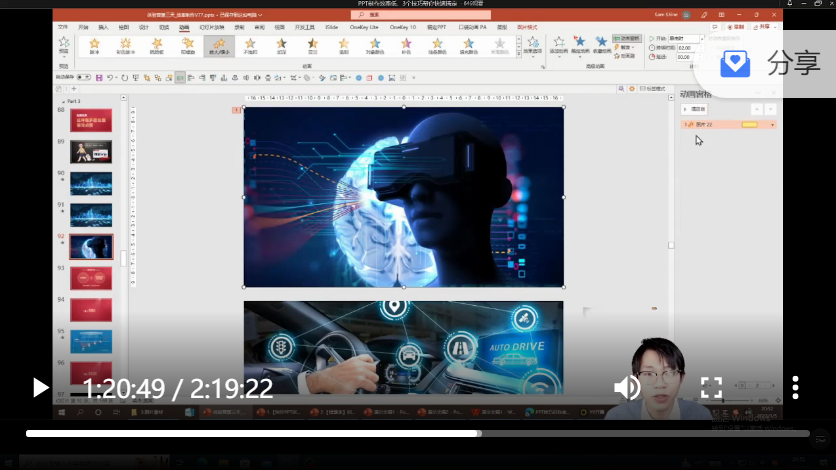Image resolution: width=836 pixels, height=470 pixels.
Task: Expand dropdown arrow on Picture 22 animation
Action: [772, 124]
